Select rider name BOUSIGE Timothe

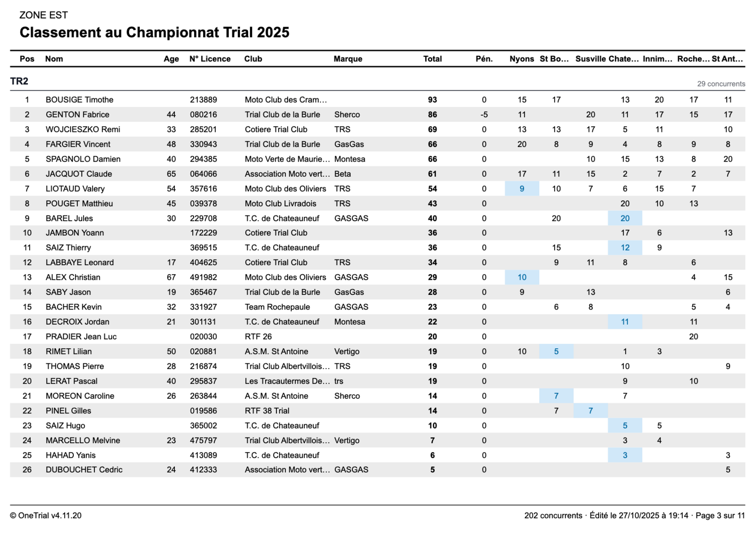click(79, 100)
